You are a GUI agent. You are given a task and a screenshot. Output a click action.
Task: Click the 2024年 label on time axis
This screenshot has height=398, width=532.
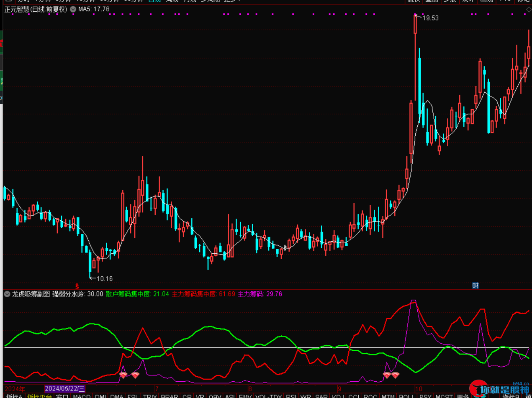[x=15, y=389]
